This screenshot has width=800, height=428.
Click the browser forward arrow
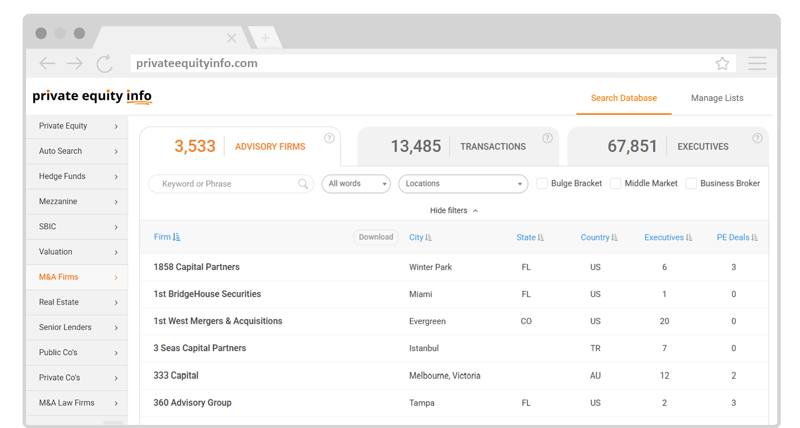coord(75,63)
